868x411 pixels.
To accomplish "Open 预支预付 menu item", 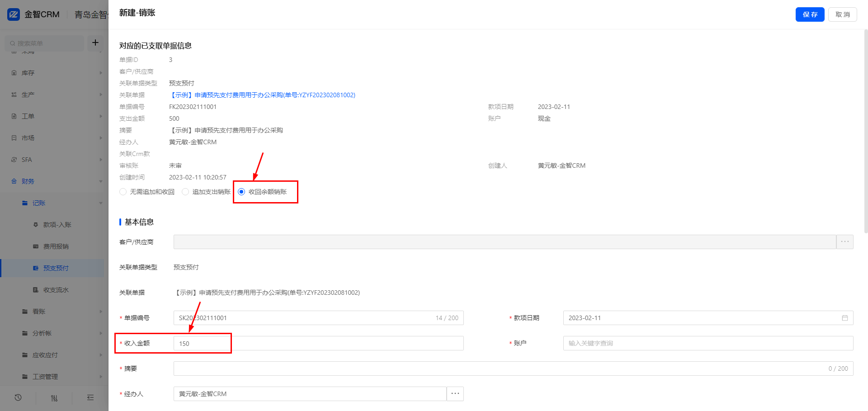I will point(56,268).
